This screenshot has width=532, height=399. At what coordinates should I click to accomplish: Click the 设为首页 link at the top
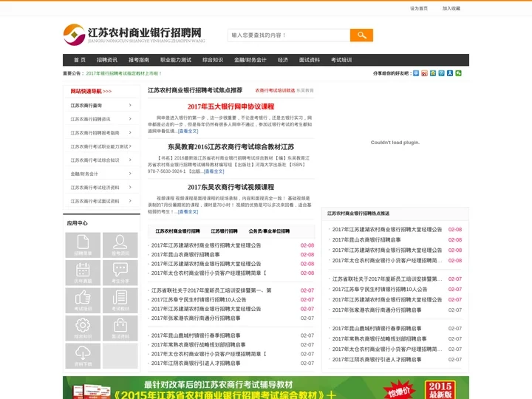tap(419, 8)
